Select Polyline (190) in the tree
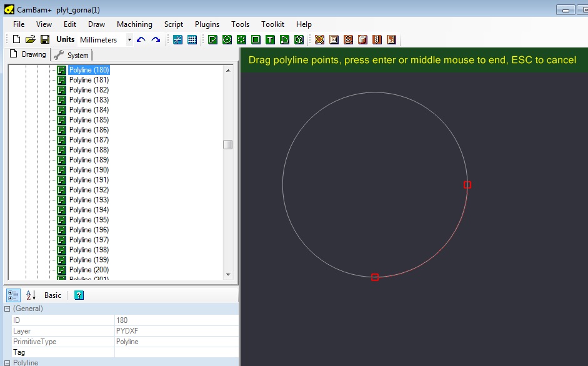This screenshot has height=366, width=588. (89, 170)
